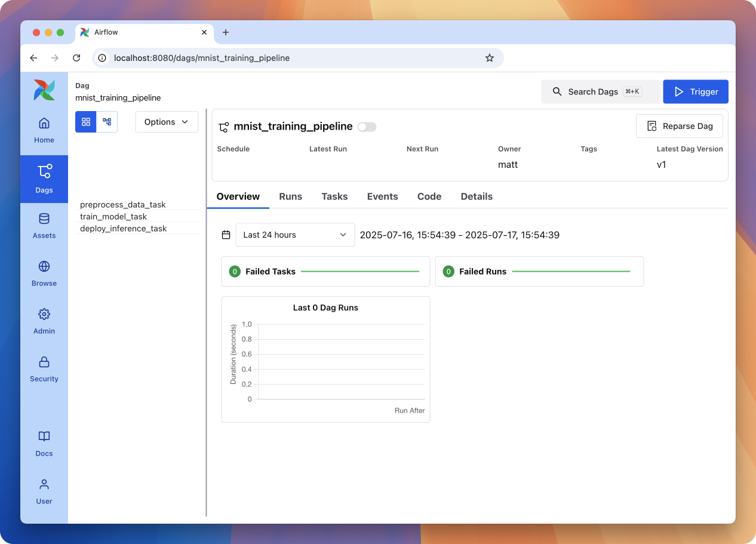Open the Failed Tasks card
Image resolution: width=756 pixels, height=544 pixels.
tap(325, 271)
